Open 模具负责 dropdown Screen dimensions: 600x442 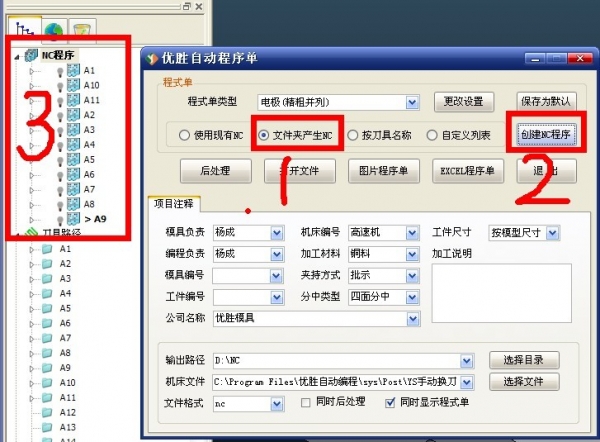(x=277, y=233)
